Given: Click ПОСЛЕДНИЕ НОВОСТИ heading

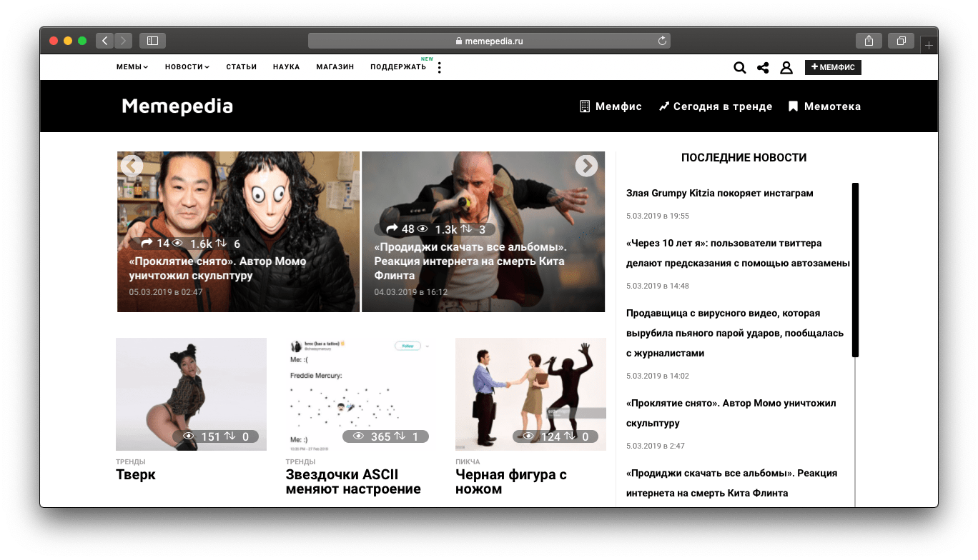Looking at the screenshot, I should (x=744, y=158).
